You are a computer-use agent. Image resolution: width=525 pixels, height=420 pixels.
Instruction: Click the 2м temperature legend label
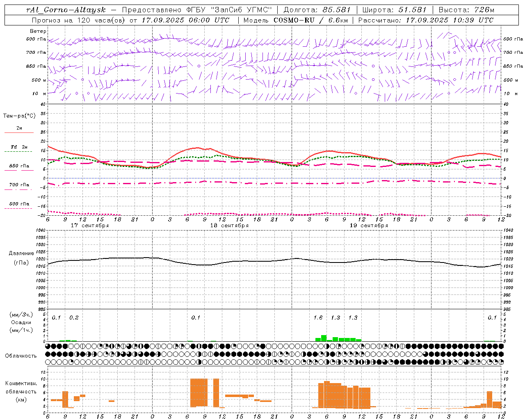19,128
